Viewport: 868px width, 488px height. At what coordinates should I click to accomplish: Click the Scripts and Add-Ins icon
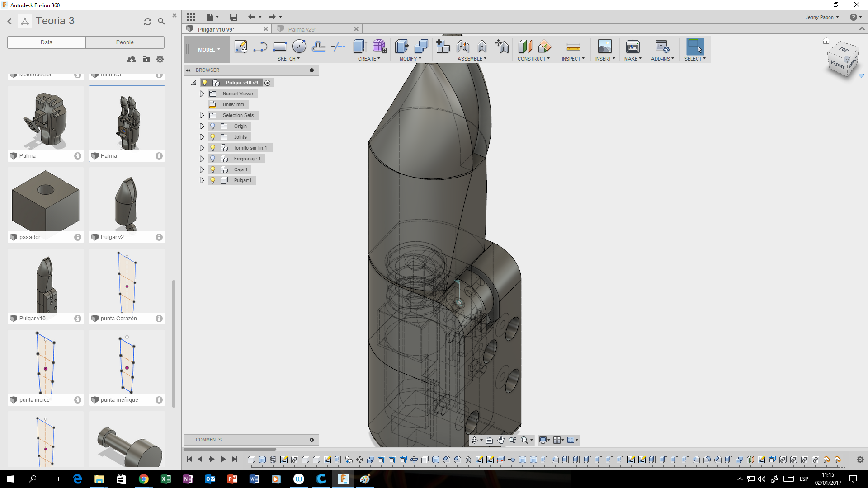662,47
